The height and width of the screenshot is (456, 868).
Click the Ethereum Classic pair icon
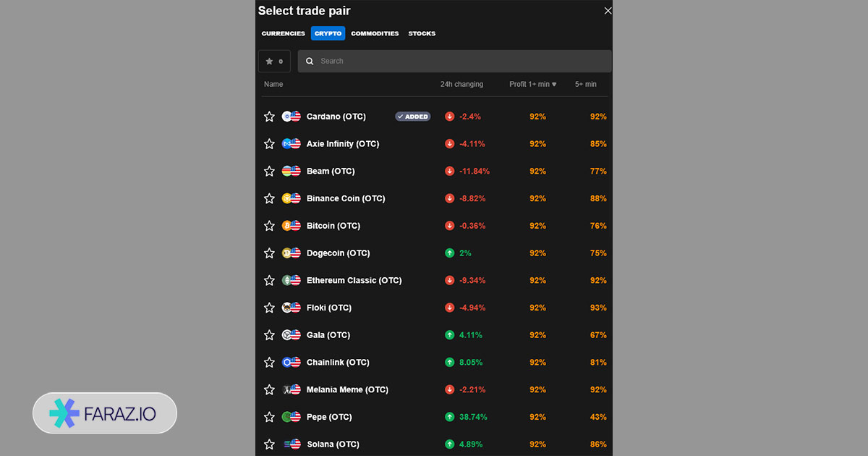[x=291, y=280]
